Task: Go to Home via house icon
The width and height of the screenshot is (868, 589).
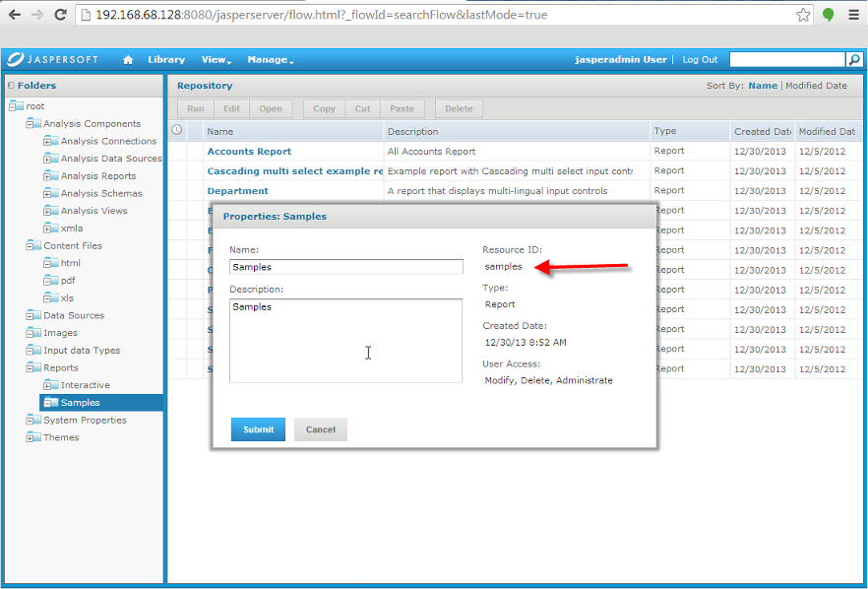Action: [128, 60]
